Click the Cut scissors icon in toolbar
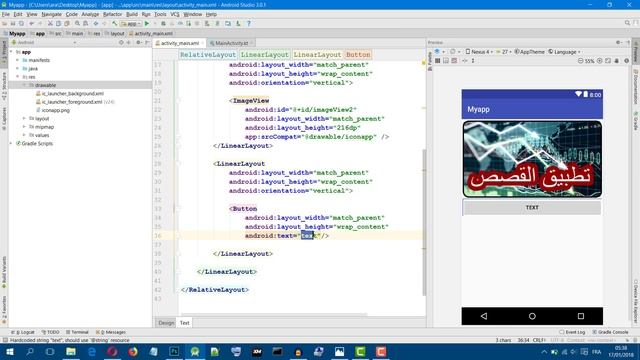This screenshot has height=360, width=640. (50, 24)
